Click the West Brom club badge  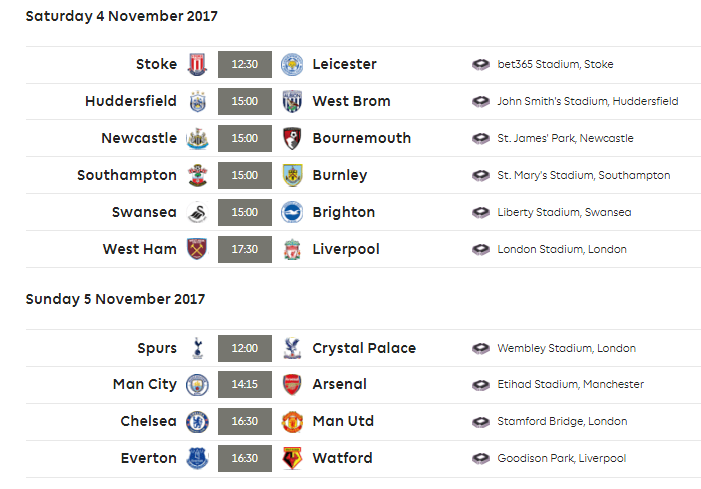pos(292,101)
